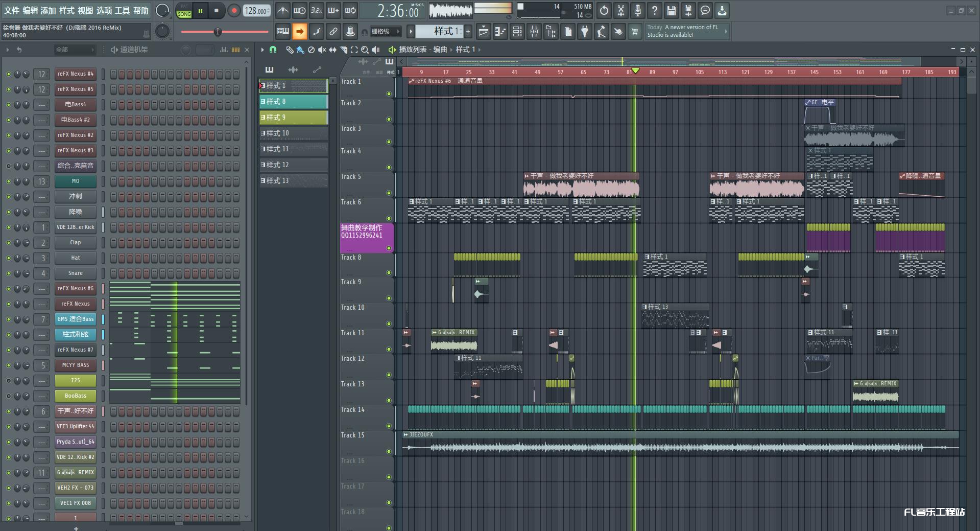Toggle countdown before recording
Viewport: 980px width, 531px height.
pyautogui.click(x=317, y=10)
